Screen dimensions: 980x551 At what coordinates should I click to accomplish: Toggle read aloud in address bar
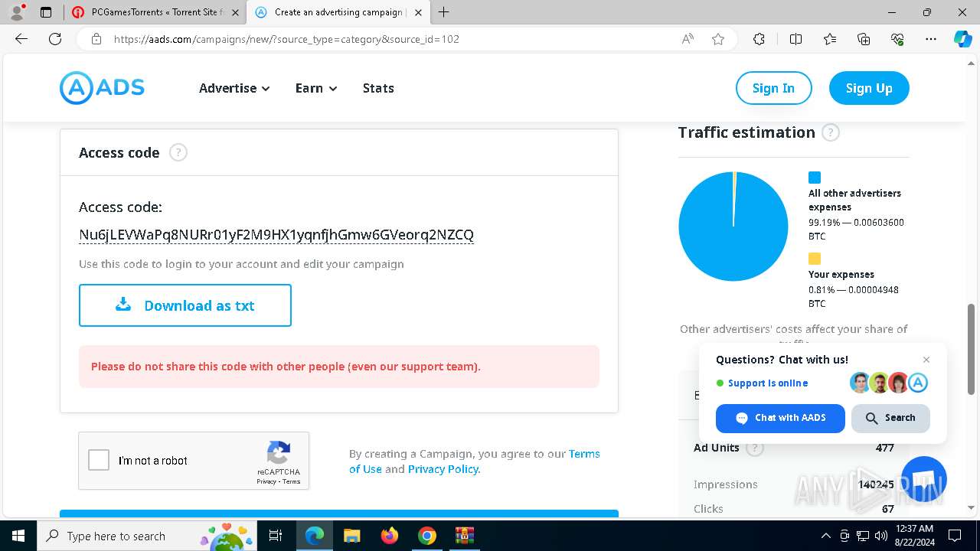click(x=688, y=39)
